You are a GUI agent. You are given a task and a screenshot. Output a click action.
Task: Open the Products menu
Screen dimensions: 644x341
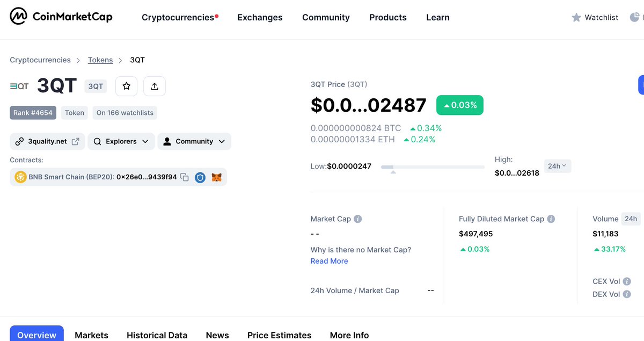[x=388, y=17]
